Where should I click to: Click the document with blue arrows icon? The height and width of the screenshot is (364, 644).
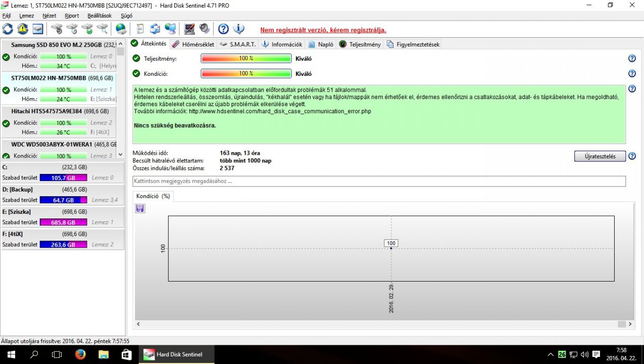pyautogui.click(x=156, y=29)
